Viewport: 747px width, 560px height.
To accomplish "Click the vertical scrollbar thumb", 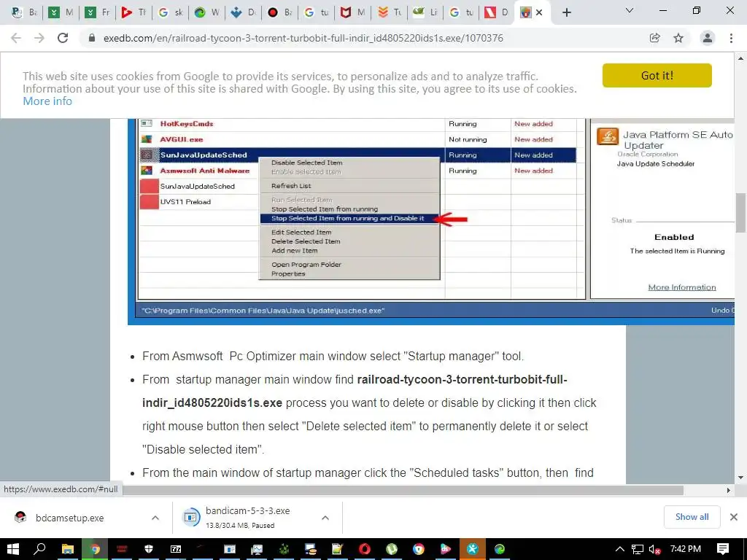I will click(x=740, y=212).
